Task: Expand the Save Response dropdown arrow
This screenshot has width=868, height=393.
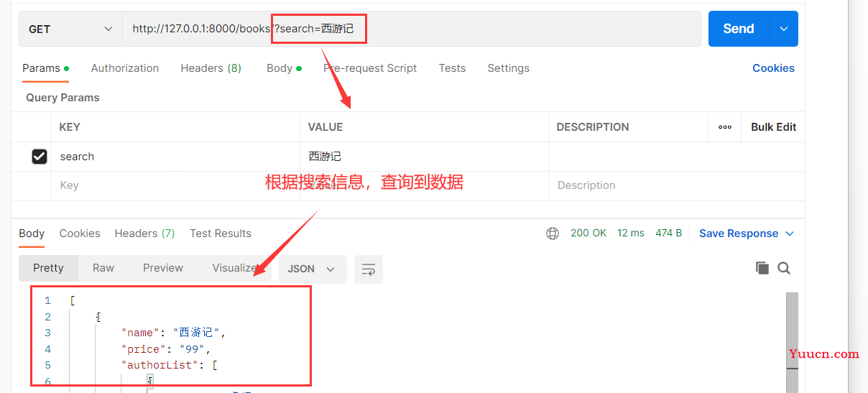Action: click(789, 234)
